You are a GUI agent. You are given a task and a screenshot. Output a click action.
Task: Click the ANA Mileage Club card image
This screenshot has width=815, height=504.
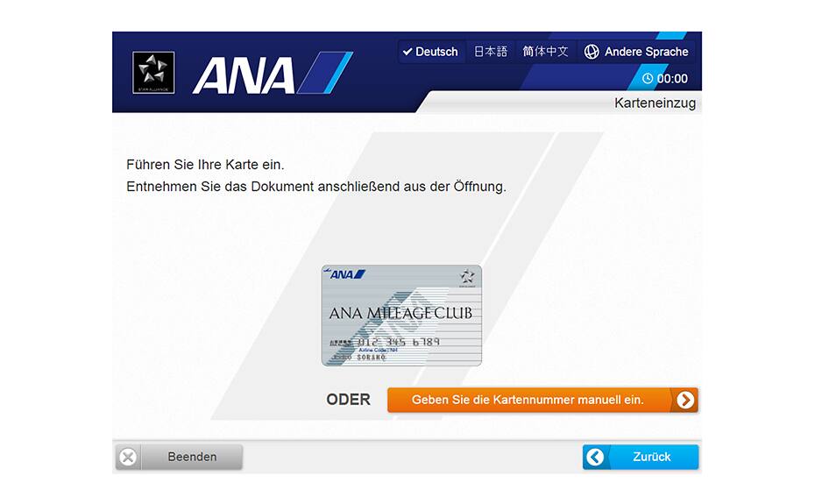pyautogui.click(x=401, y=316)
